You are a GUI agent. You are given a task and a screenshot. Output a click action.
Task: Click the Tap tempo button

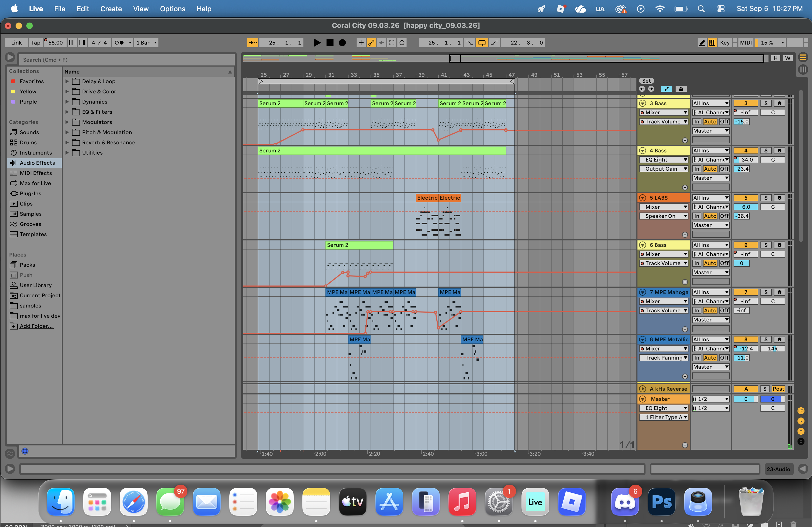[35, 43]
